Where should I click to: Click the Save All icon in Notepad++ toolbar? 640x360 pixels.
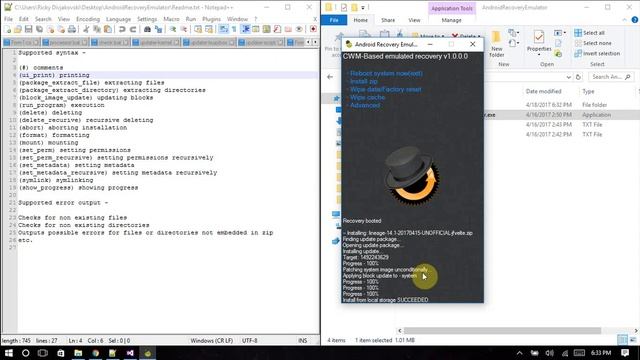pyautogui.click(x=39, y=29)
